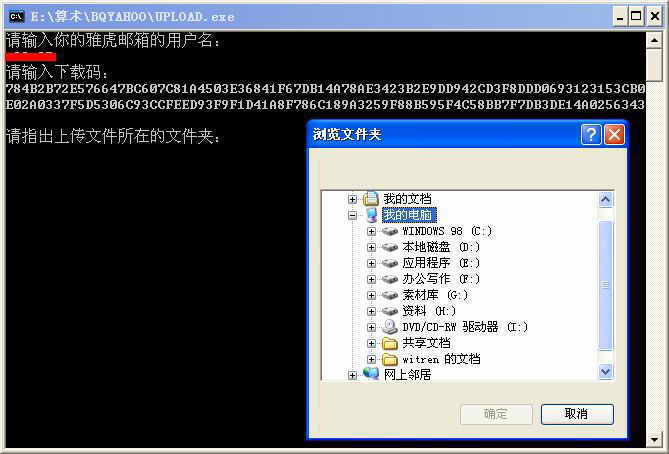Viewport: 669px width, 454px height.
Task: Open the help question mark in dialog title
Action: 591,135
